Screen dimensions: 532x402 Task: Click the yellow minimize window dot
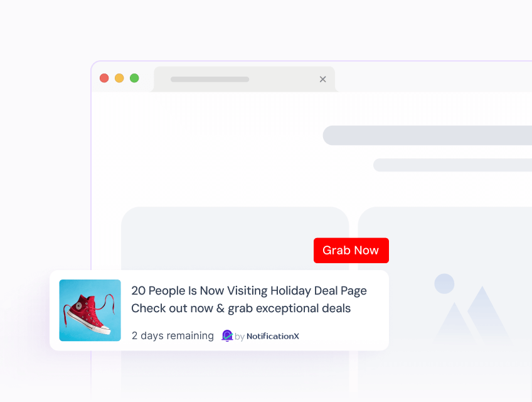click(x=119, y=78)
